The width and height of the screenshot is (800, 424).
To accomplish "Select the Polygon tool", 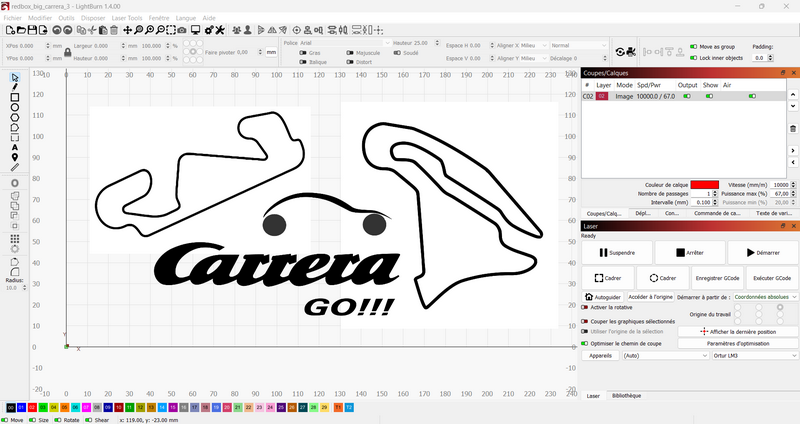I will (x=15, y=117).
